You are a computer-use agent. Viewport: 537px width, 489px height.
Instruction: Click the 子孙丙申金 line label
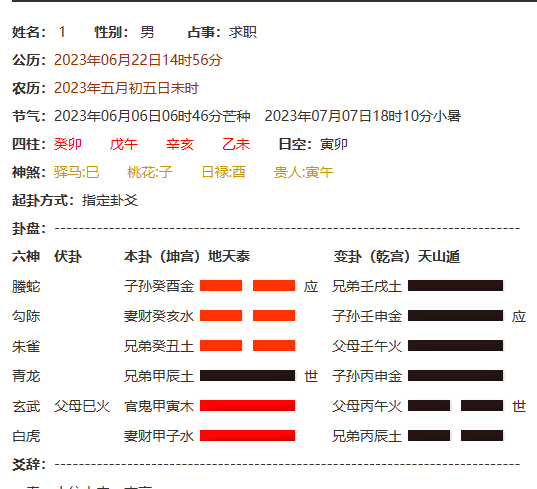coord(367,376)
